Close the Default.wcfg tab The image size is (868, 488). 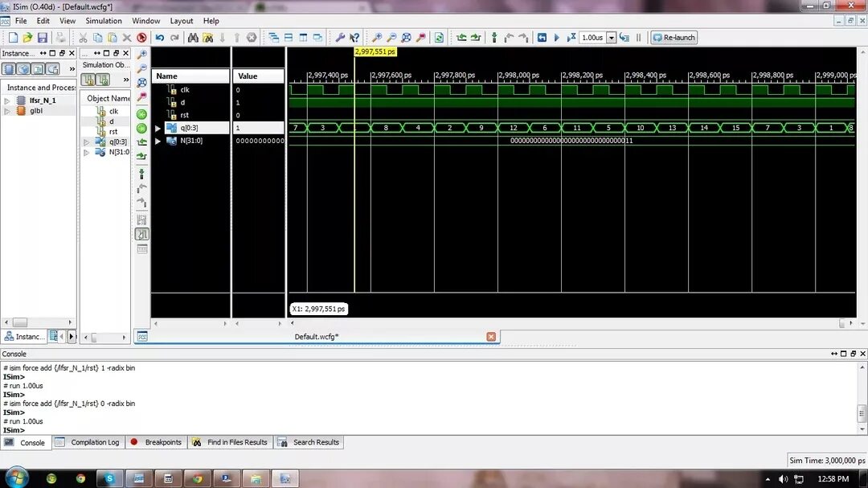(x=491, y=337)
